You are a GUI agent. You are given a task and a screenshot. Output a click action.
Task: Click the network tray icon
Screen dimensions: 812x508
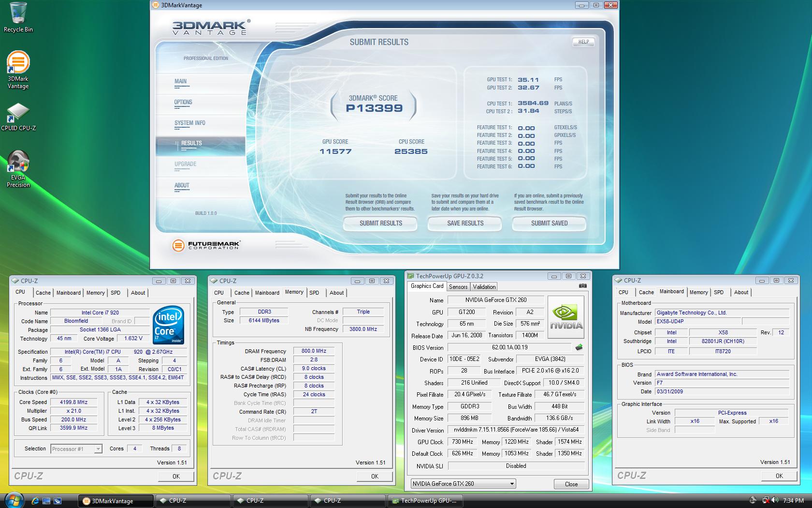(766, 500)
